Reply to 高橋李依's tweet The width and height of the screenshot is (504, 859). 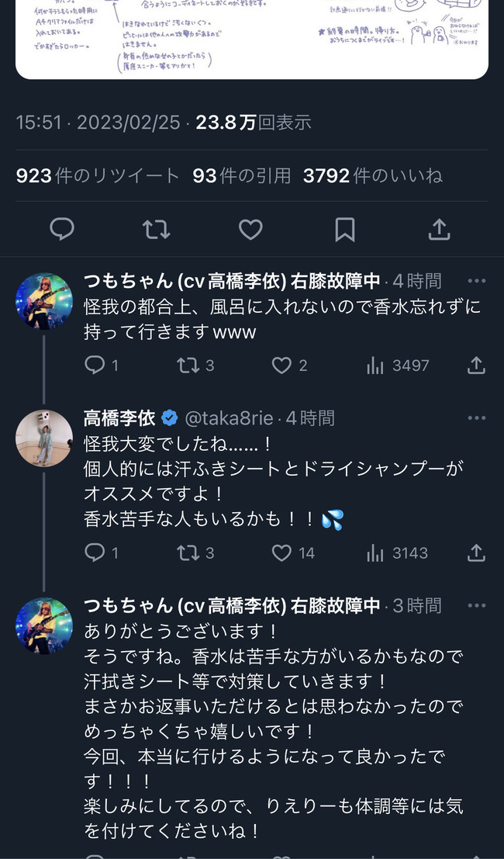[x=95, y=552]
